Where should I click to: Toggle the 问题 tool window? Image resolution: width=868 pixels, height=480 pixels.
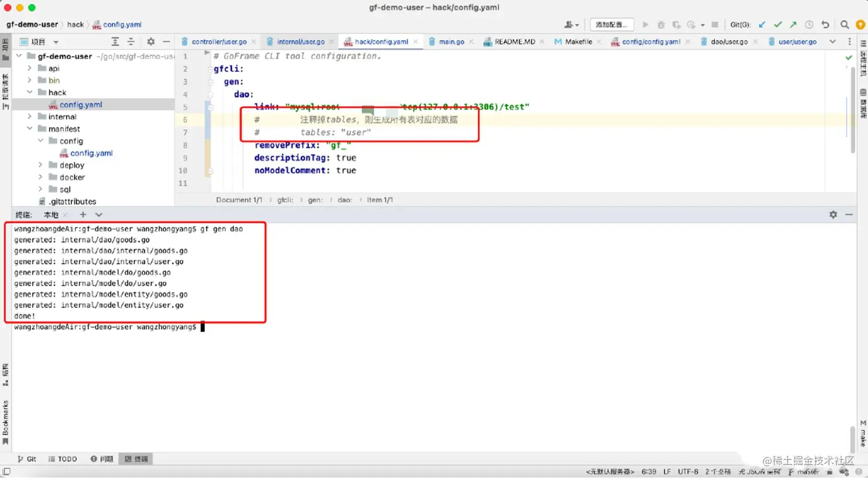click(x=102, y=459)
